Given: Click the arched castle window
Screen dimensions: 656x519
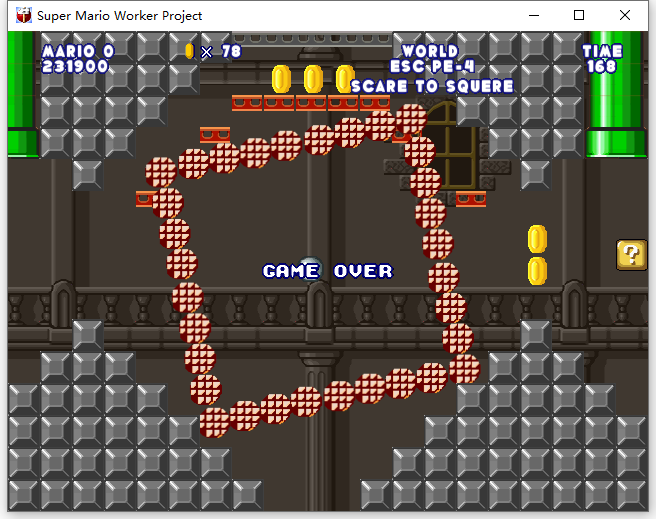Looking at the screenshot, I should point(450,145).
